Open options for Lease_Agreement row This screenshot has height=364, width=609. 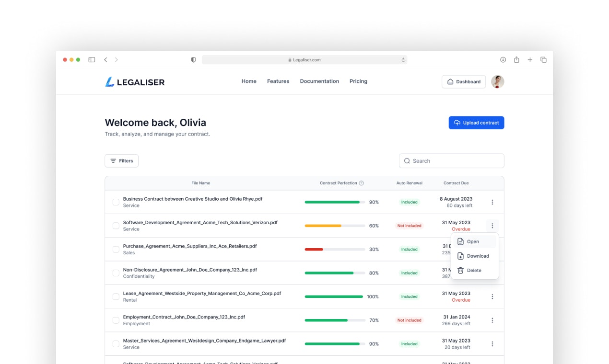click(492, 296)
